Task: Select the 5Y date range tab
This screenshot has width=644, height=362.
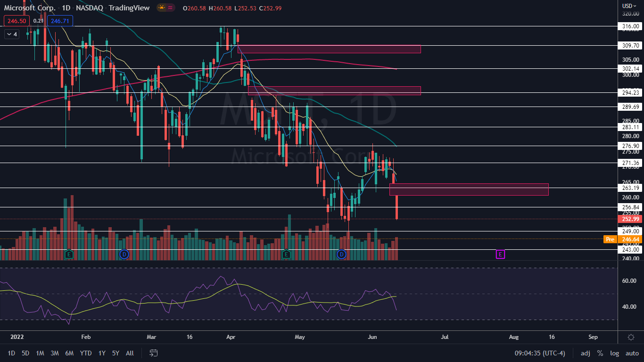Action: [x=116, y=353]
